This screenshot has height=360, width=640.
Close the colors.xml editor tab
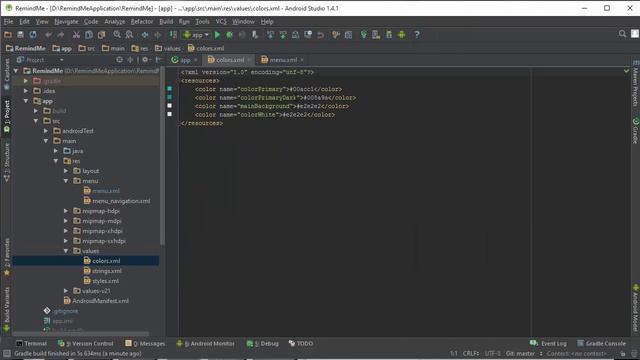coord(249,60)
